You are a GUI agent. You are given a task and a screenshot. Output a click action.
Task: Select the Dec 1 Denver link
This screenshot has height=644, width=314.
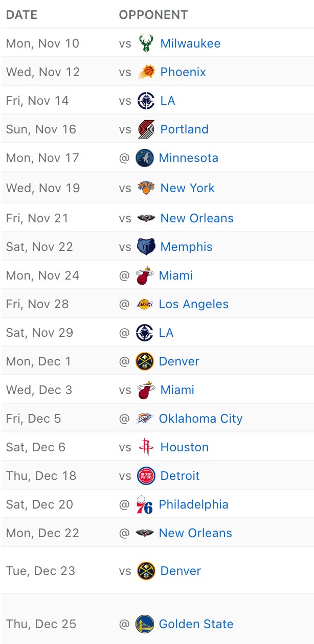[x=179, y=361]
